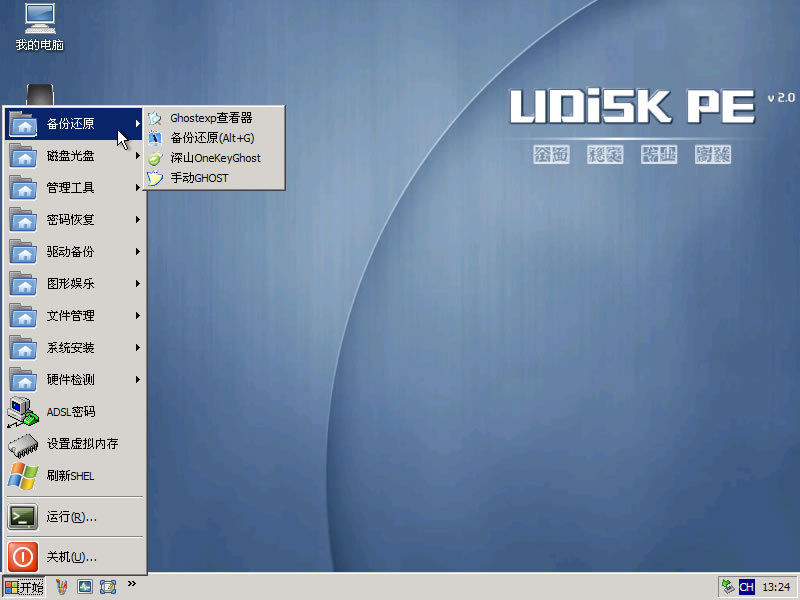800x600 pixels.
Task: Open the ADSL密码 tool
Action: click(x=75, y=412)
